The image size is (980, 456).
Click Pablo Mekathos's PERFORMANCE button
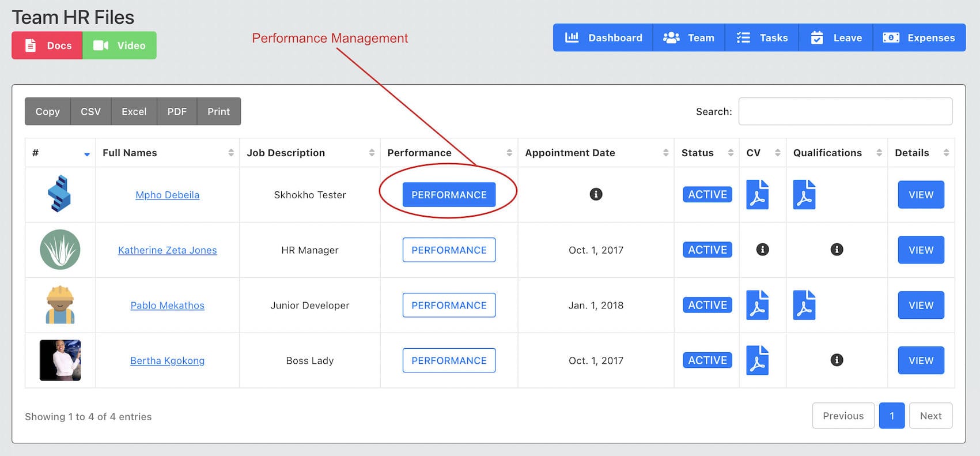[x=449, y=306]
